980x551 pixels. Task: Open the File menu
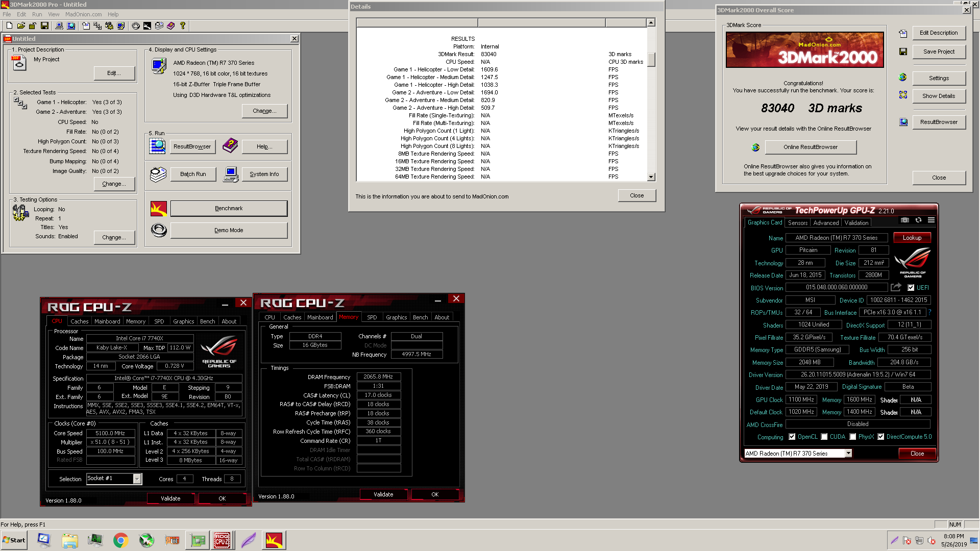click(7, 14)
